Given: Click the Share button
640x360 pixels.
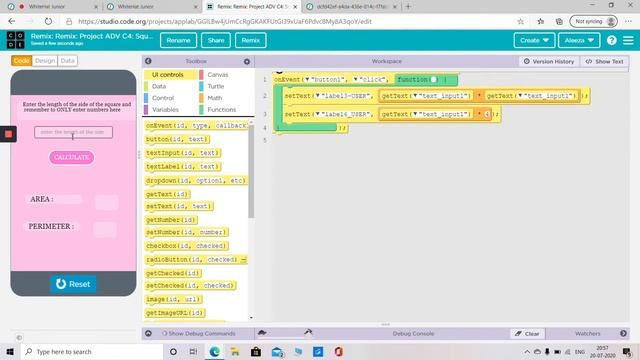Looking at the screenshot, I should click(216, 40).
